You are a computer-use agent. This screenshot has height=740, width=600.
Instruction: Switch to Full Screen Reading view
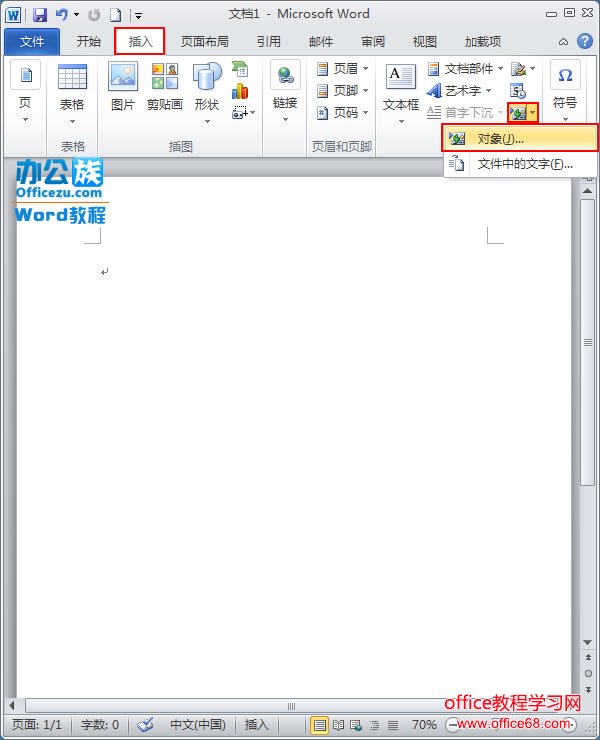tap(338, 724)
